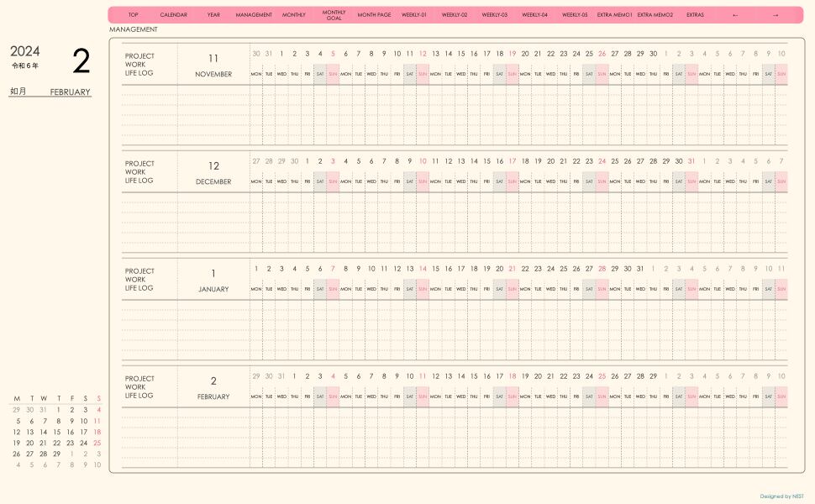Click date 15 in the November timeline
815x504 pixels.
pos(461,54)
